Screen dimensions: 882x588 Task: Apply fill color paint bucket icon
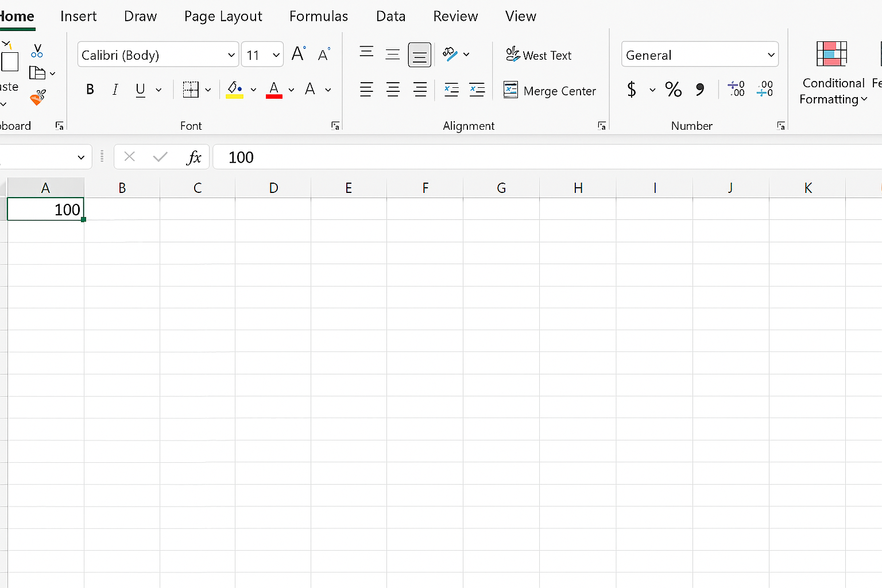pos(234,90)
